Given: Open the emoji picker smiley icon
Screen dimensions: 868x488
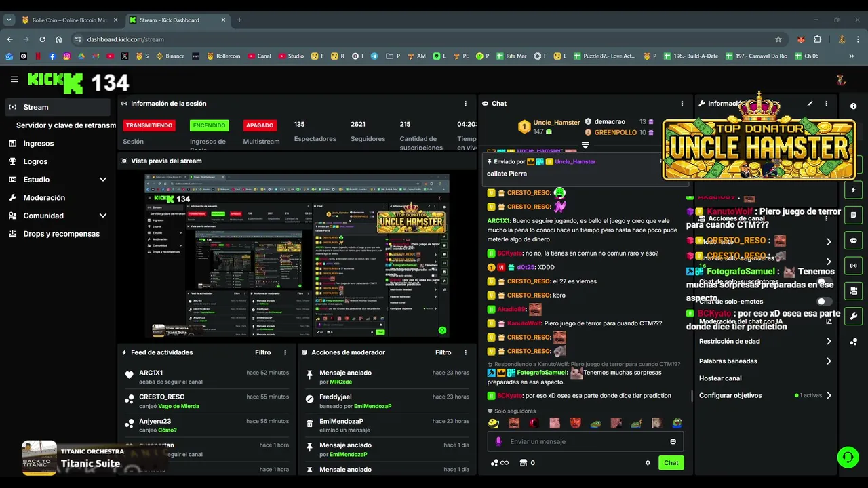Looking at the screenshot, I should click(673, 441).
